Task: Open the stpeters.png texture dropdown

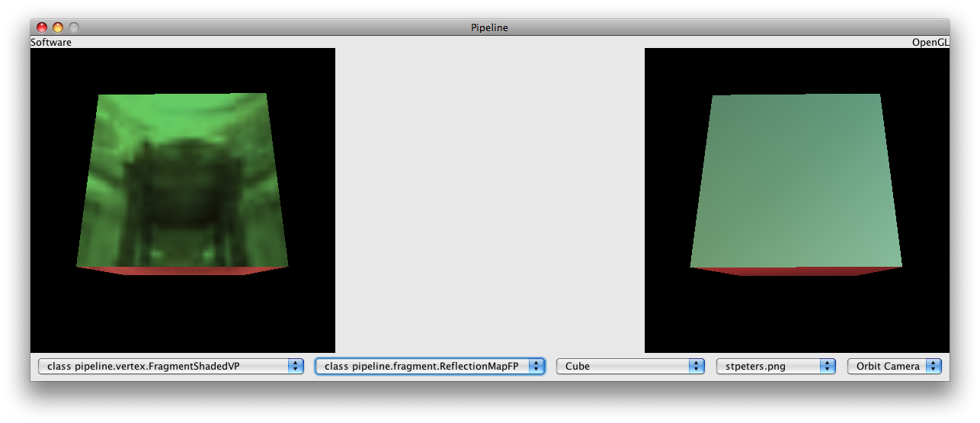Action: (x=767, y=366)
